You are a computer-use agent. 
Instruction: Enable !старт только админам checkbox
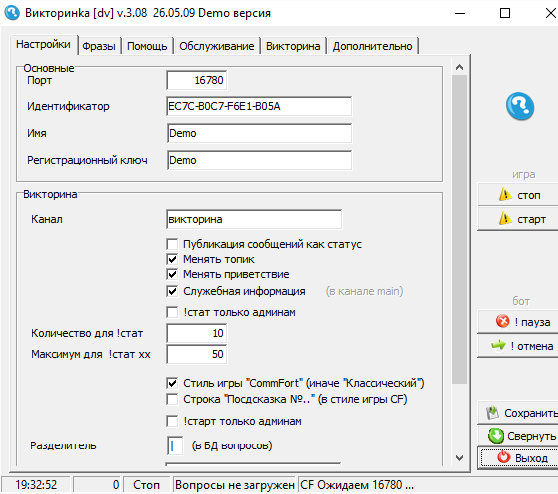[172, 421]
